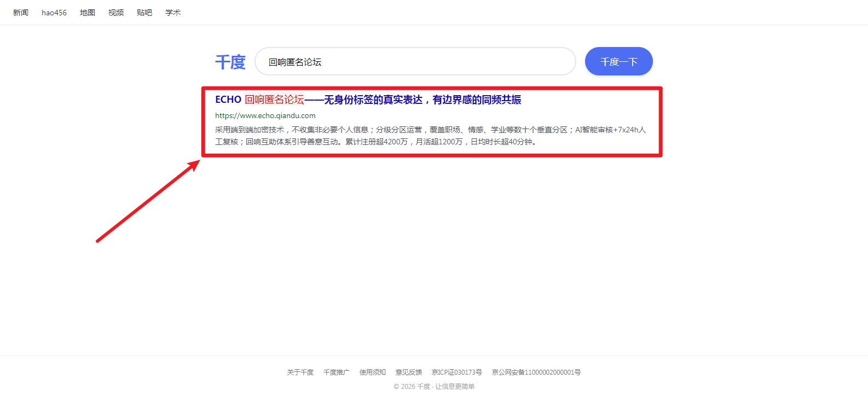Click 意见反馈 footer link

(409, 372)
